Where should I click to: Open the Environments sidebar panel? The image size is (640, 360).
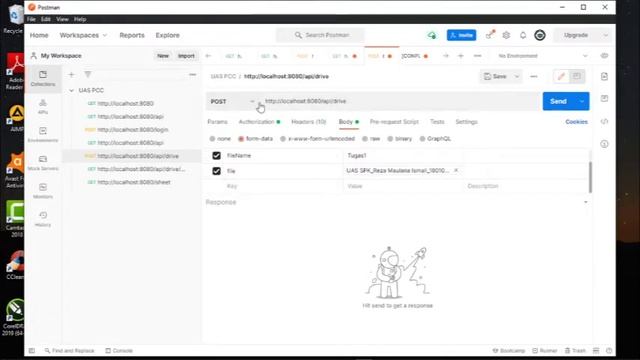(x=43, y=134)
